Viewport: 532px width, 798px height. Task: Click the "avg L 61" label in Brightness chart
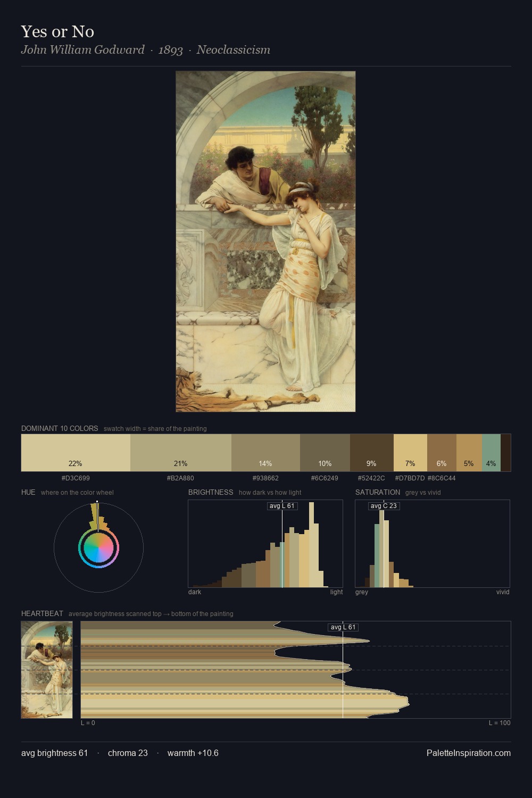(x=282, y=506)
